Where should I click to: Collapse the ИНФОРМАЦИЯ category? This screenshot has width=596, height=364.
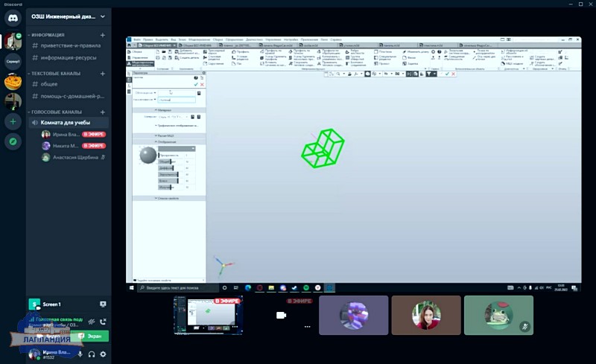tap(48, 35)
